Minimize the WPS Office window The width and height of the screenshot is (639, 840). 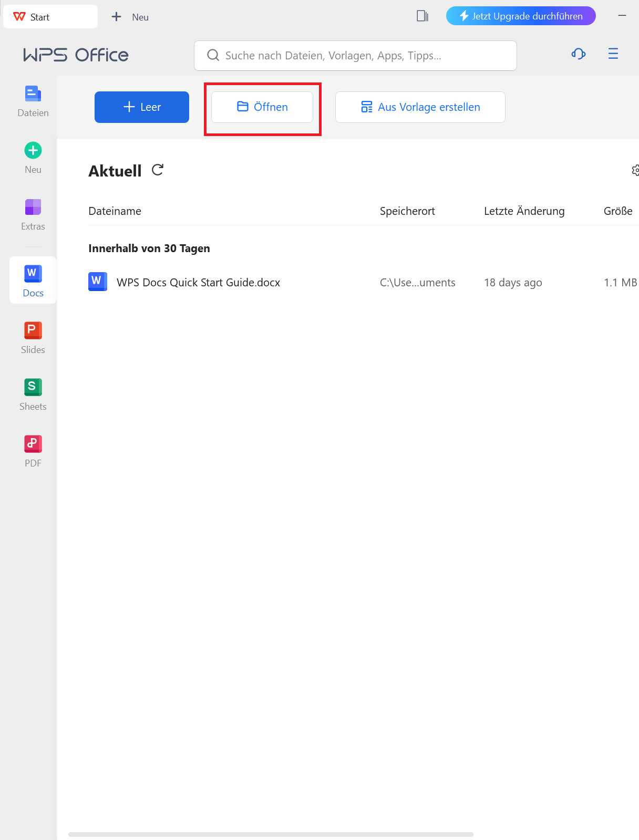tap(622, 16)
